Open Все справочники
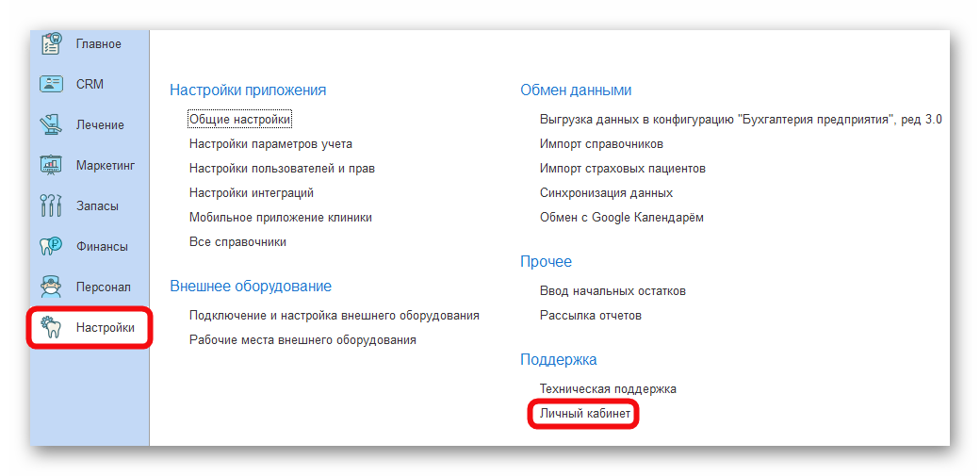The width and height of the screenshot is (980, 476). (237, 242)
